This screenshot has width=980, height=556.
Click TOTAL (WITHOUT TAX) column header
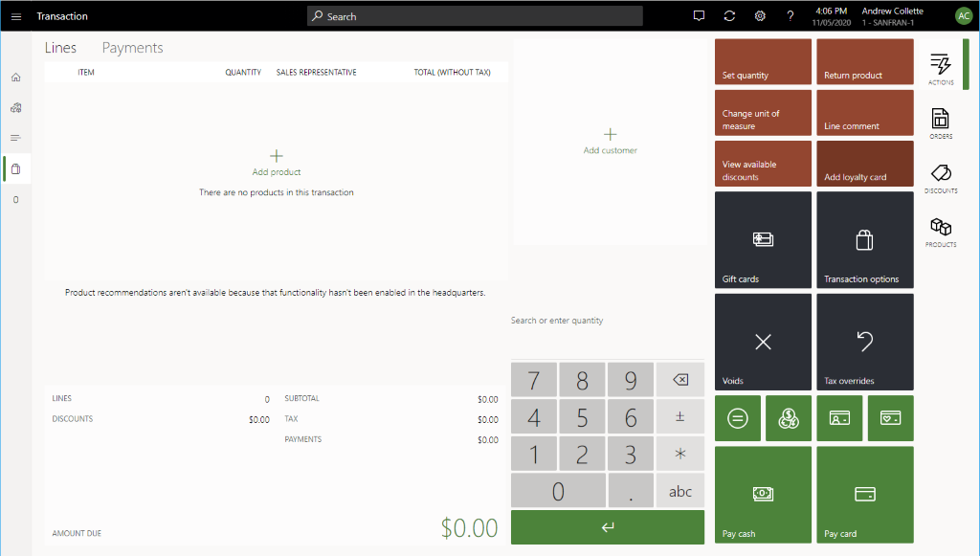[x=452, y=73]
